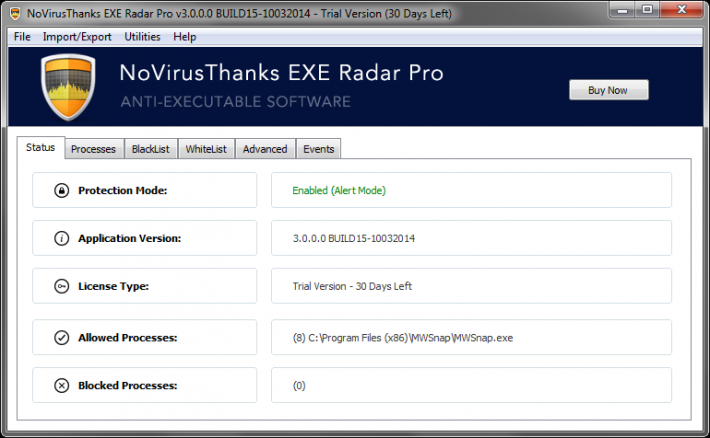Click the Buy Now button
The image size is (710, 438).
point(609,90)
